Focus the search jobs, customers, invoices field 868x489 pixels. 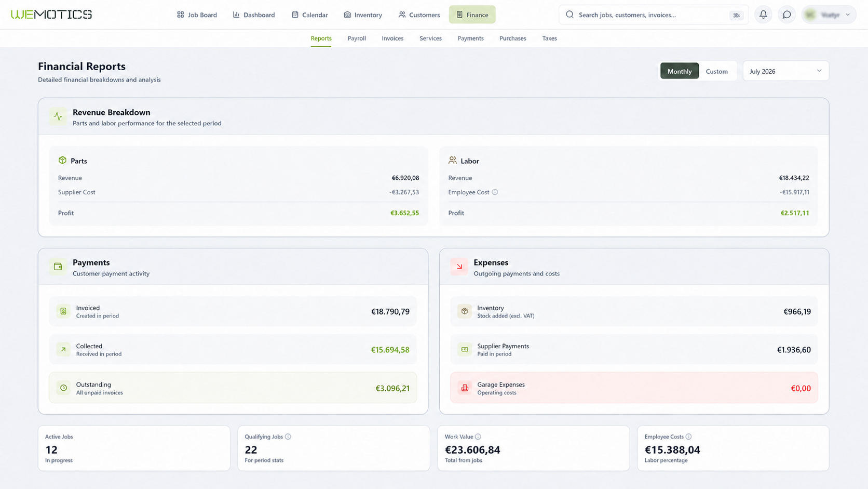tap(654, 15)
